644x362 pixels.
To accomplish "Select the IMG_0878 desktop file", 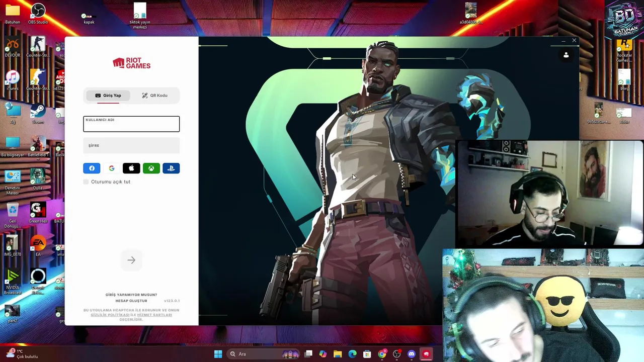I will pos(13,246).
